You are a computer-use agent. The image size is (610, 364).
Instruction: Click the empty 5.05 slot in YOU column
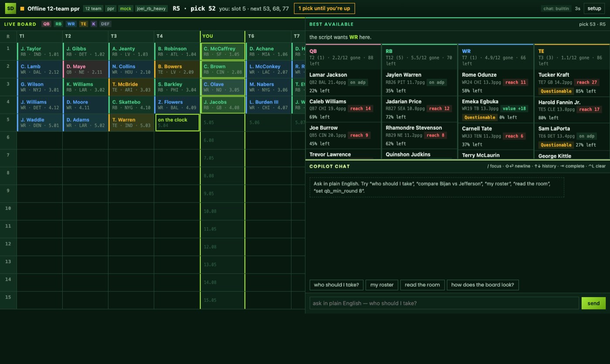(223, 123)
